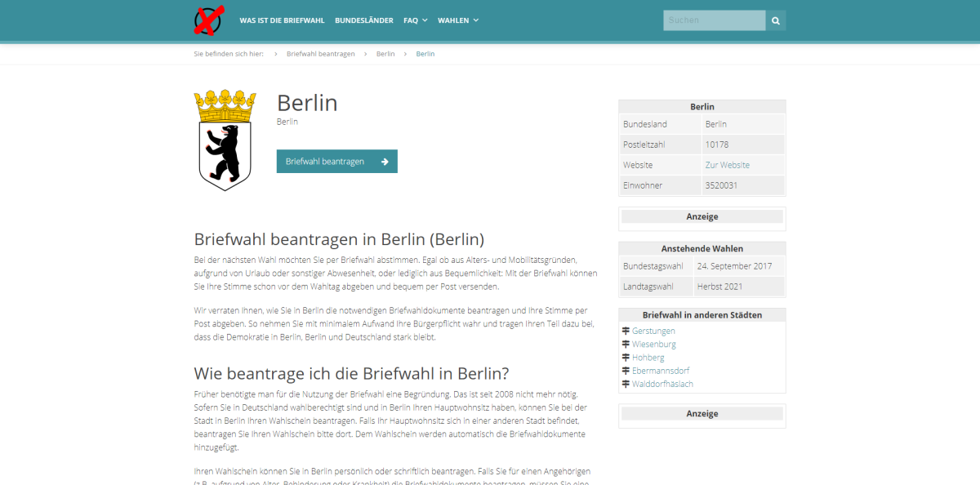The height and width of the screenshot is (485, 980).
Task: Click the last highlighted Berlin breadcrumb
Action: point(425,54)
